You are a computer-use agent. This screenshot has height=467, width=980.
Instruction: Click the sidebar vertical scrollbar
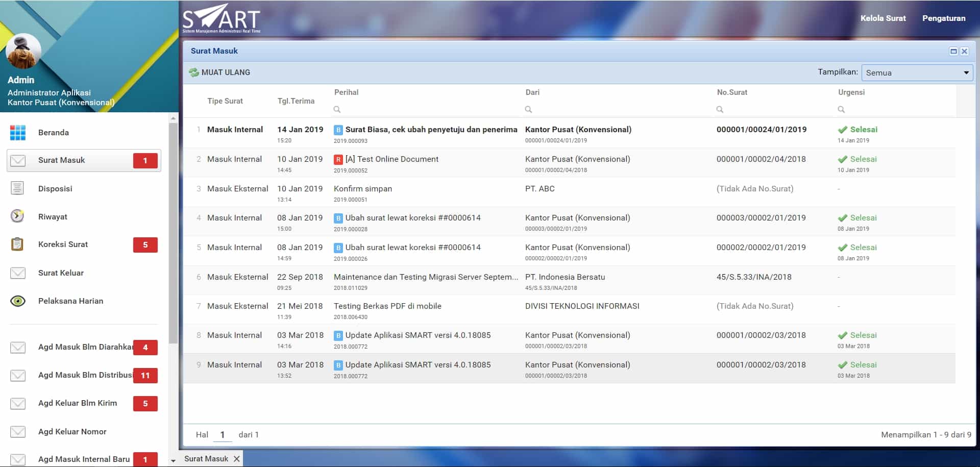tap(173, 233)
